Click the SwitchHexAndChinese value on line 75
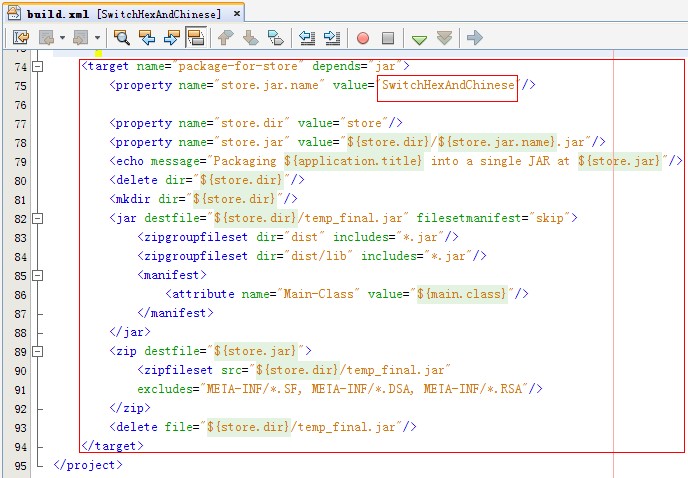The height and width of the screenshot is (478, 688). tap(448, 85)
